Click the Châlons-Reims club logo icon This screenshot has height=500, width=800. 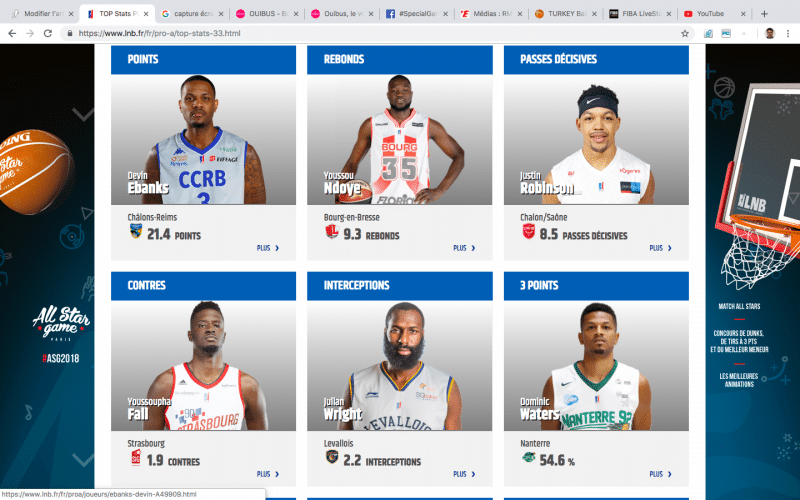pos(136,231)
